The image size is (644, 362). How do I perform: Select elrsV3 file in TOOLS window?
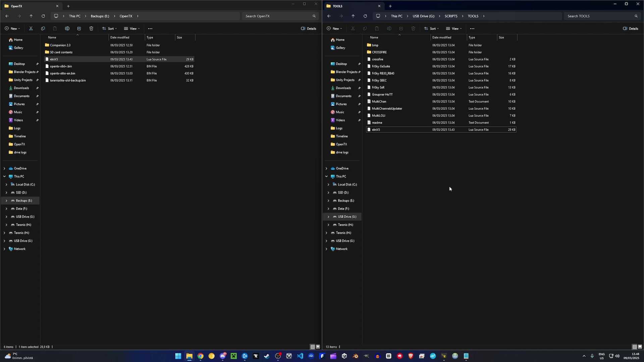click(x=441, y=130)
